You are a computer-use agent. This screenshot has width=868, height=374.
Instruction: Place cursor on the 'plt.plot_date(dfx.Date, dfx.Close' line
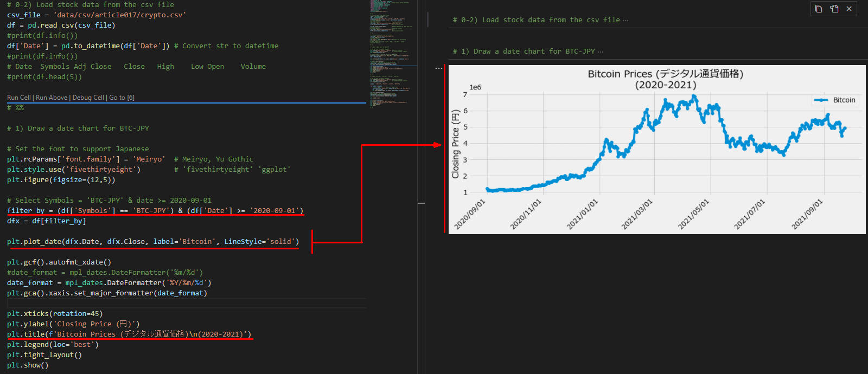pyautogui.click(x=153, y=242)
